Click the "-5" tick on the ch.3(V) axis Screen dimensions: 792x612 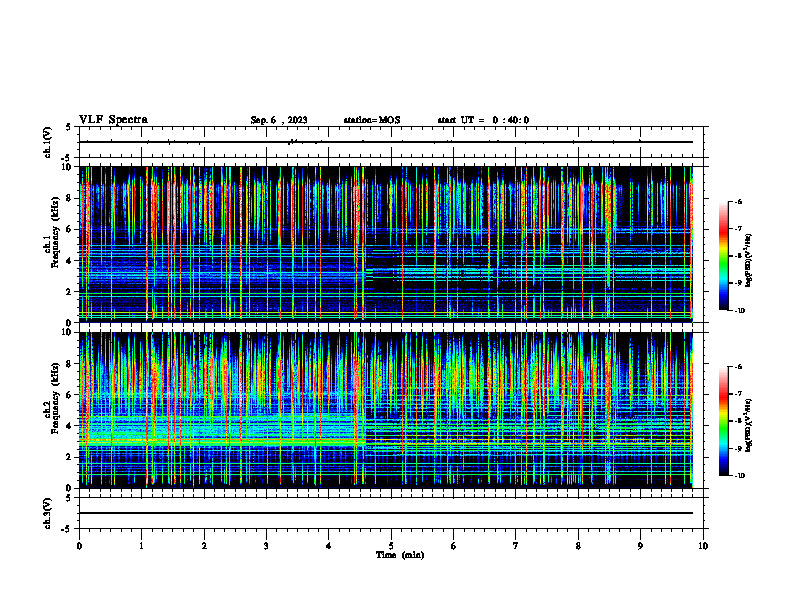(67, 529)
